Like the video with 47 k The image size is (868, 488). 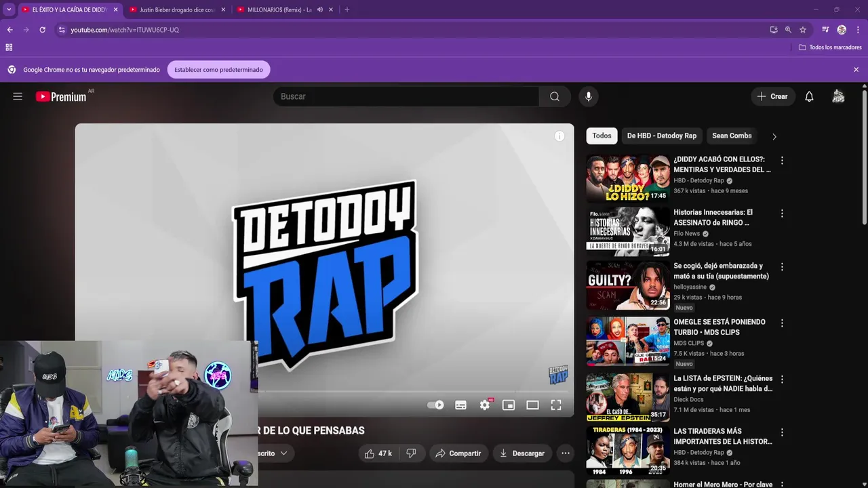click(x=378, y=453)
